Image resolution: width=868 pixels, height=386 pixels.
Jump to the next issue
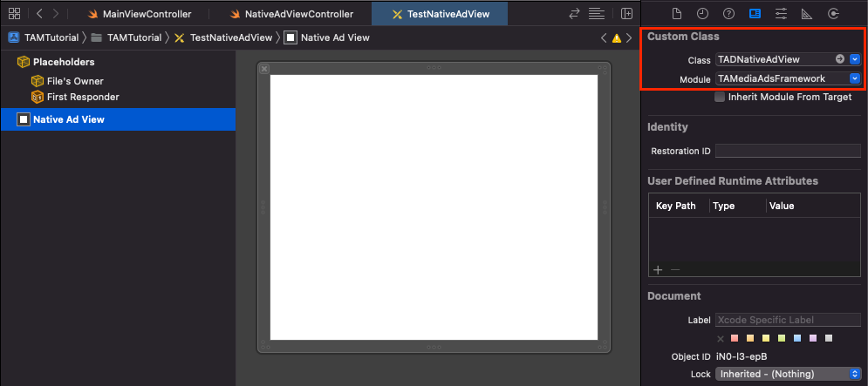pos(630,38)
